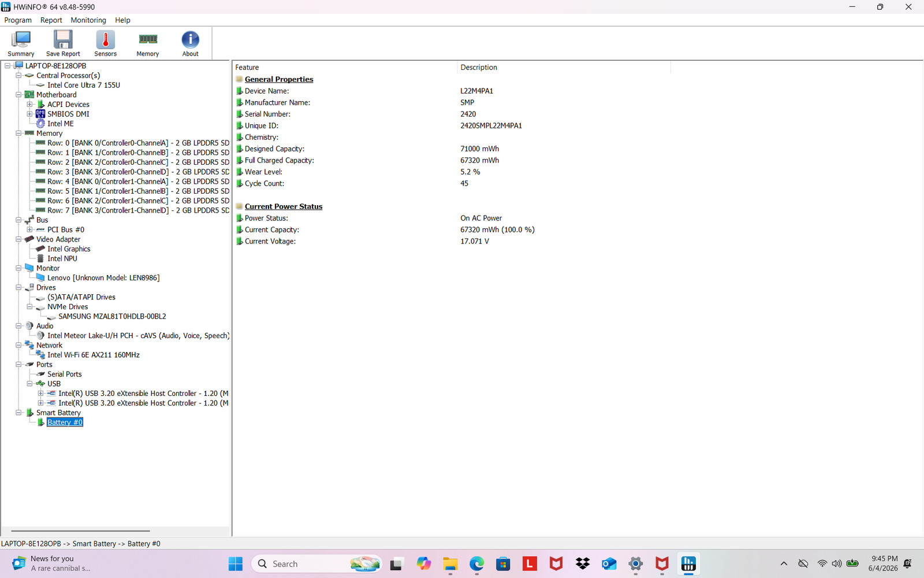Expand the first USB 3.20 Host Controller
924x578 pixels.
40,394
